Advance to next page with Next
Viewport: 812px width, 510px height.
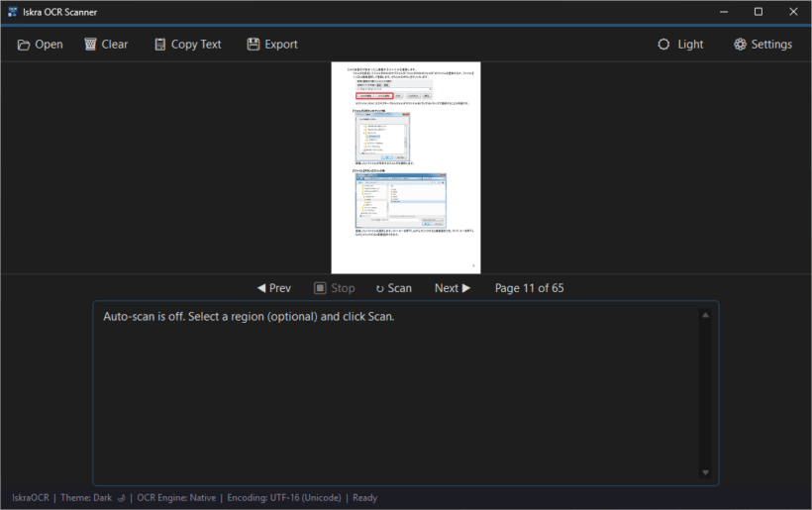(453, 288)
